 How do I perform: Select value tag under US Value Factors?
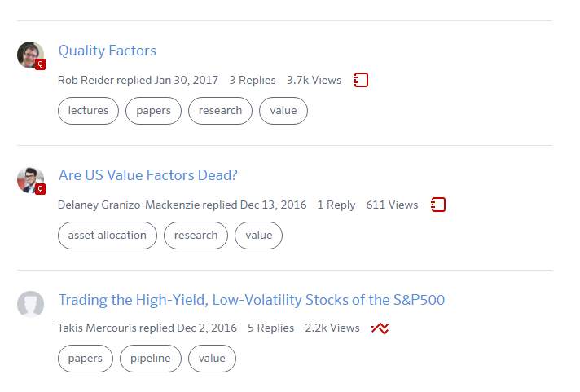pos(258,236)
